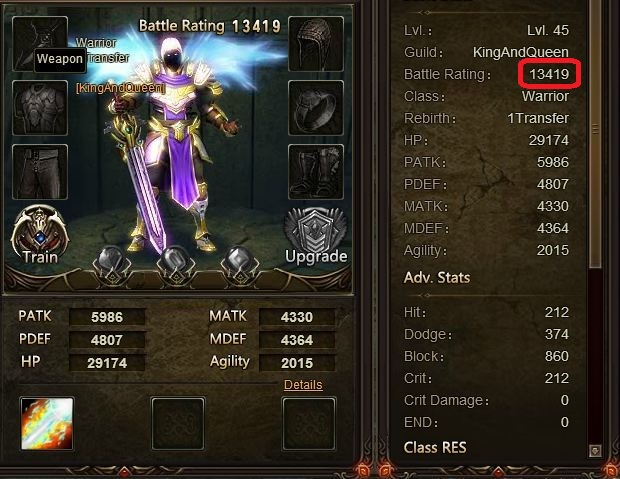Click the helmet hood equipment slot
This screenshot has height=479, width=620.
click(x=316, y=44)
